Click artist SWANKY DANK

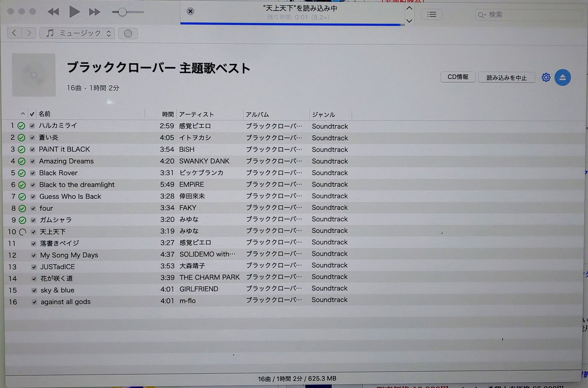click(x=204, y=161)
